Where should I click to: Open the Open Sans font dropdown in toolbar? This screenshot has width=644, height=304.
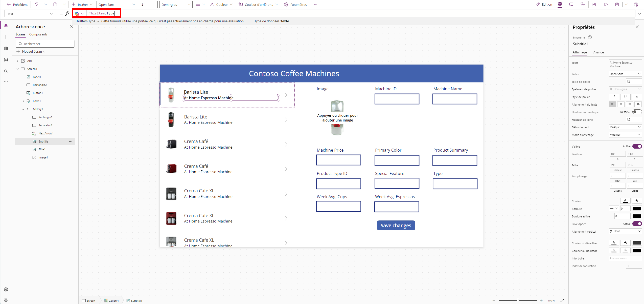[117, 5]
